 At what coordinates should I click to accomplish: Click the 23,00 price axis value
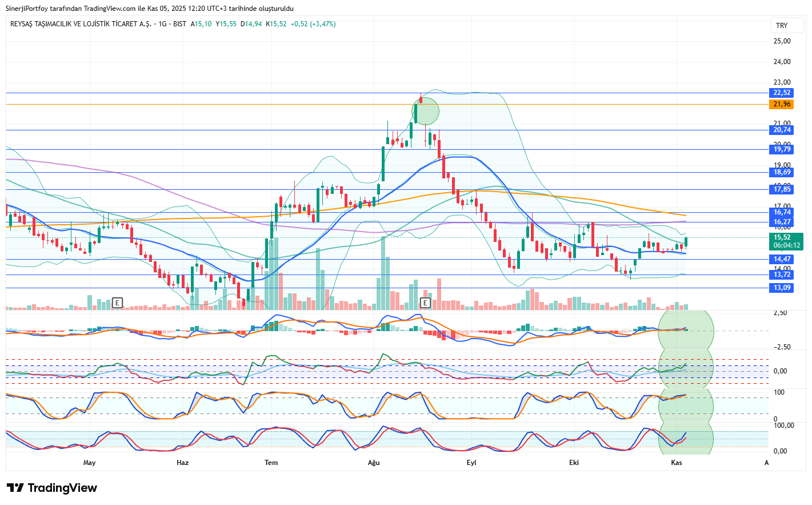click(x=782, y=82)
